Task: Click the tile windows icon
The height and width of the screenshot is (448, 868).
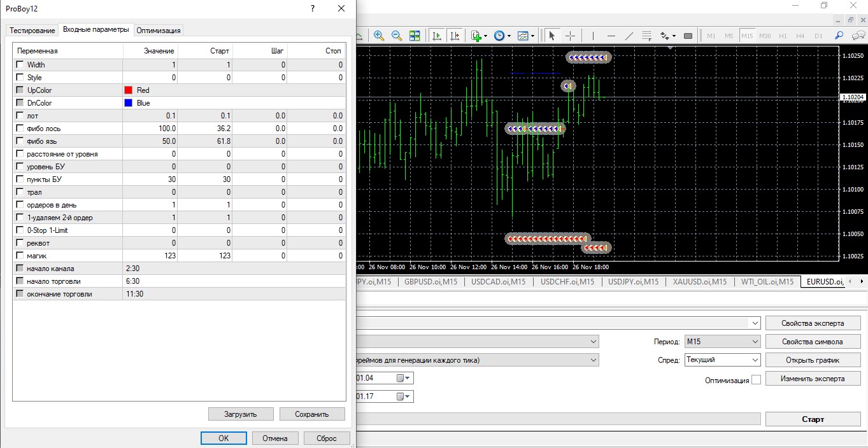Action: [x=415, y=36]
